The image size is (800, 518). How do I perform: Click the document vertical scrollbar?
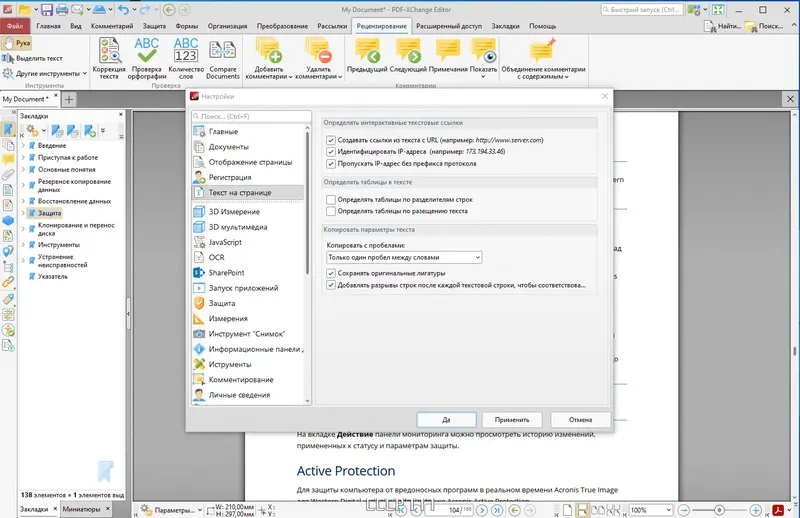pos(794,351)
